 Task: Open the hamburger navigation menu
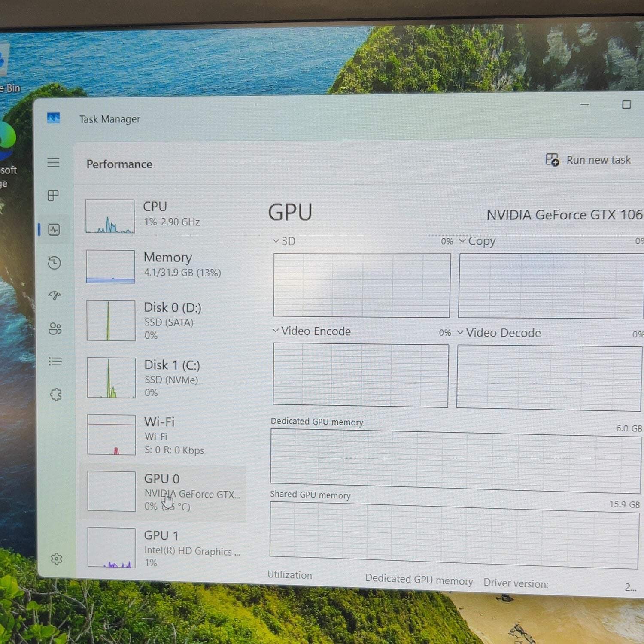[53, 162]
